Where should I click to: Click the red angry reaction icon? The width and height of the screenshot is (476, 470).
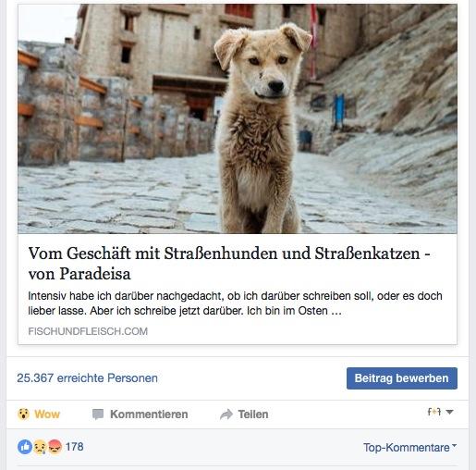pyautogui.click(x=55, y=447)
